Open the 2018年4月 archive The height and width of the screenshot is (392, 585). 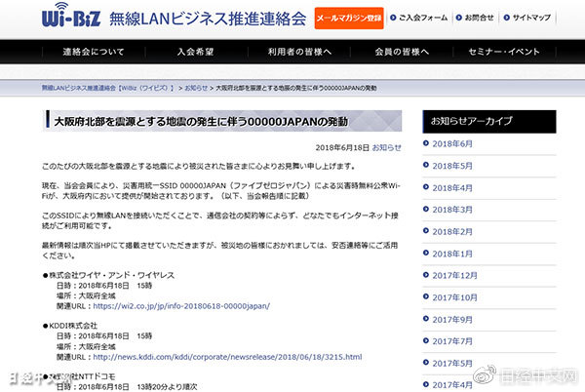click(452, 188)
